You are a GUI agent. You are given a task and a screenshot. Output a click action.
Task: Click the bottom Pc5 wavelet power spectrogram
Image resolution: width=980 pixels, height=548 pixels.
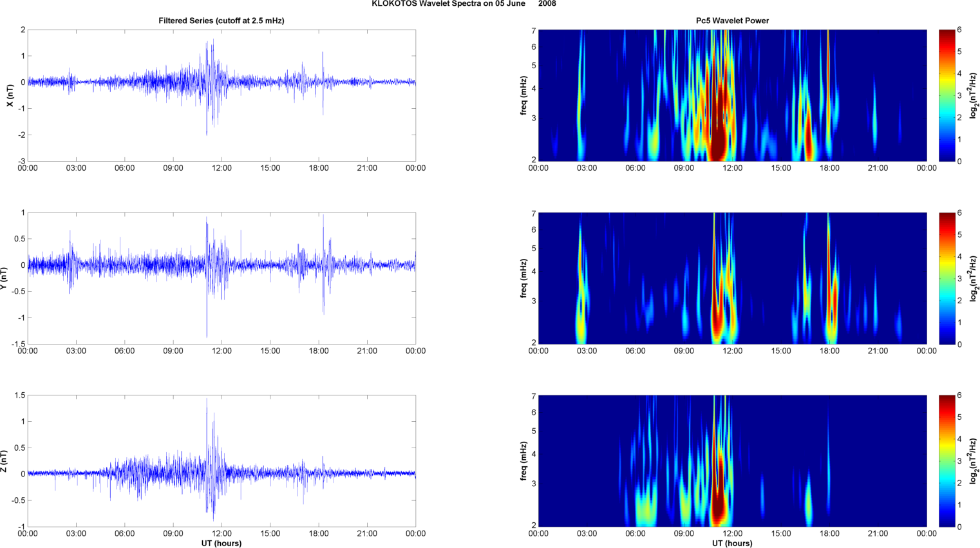pos(732,461)
